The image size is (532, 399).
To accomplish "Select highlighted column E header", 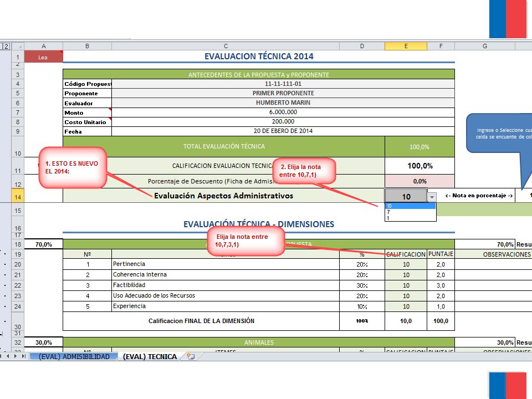I will [406, 46].
